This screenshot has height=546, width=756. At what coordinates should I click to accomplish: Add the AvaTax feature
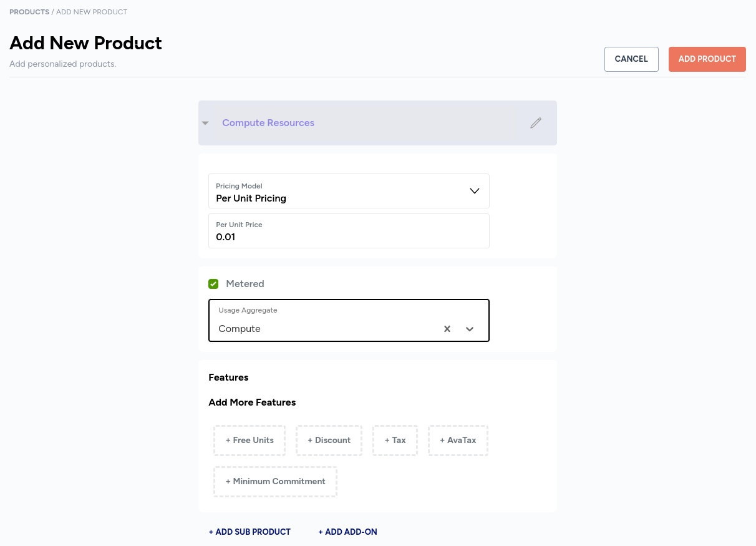[458, 441]
